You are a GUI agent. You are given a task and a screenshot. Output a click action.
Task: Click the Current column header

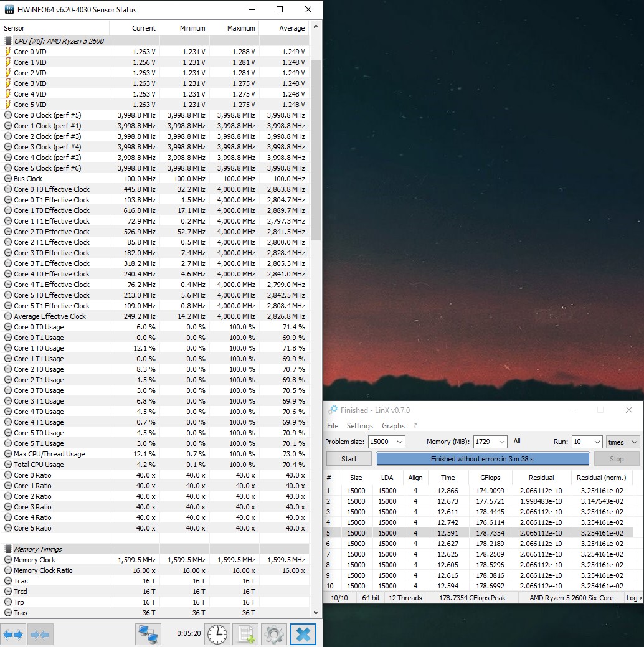coord(135,28)
